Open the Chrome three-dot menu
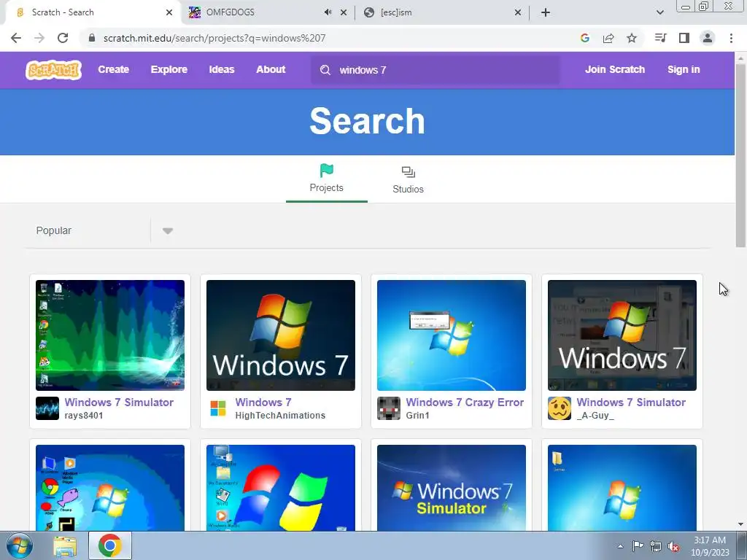Screen dimensions: 747x560 click(731, 38)
